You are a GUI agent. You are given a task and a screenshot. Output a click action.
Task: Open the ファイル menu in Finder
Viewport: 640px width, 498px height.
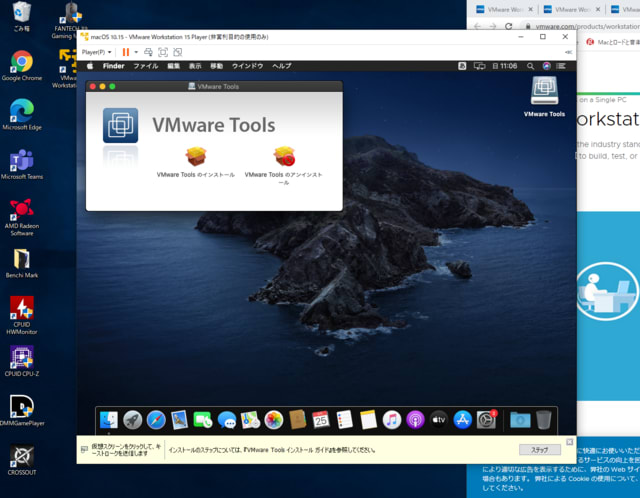pos(146,66)
